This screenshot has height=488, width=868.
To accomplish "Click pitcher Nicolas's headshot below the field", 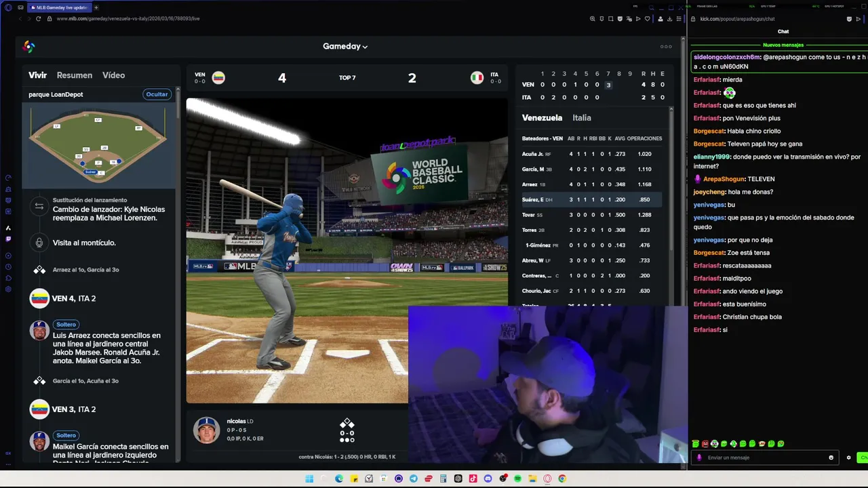I will (x=206, y=430).
